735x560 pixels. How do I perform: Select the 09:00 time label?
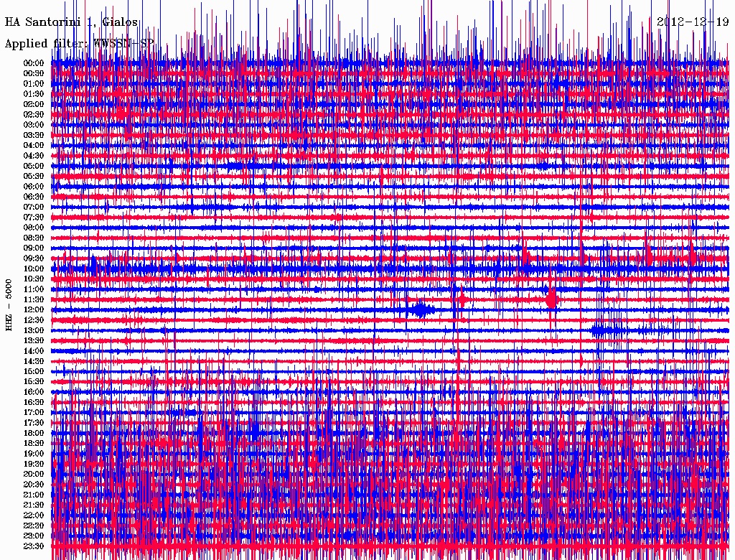pyautogui.click(x=34, y=248)
